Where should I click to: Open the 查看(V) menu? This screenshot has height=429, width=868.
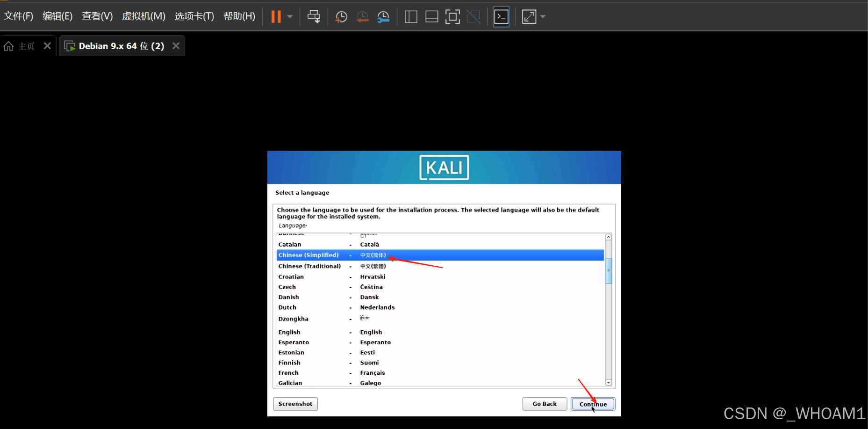point(97,16)
